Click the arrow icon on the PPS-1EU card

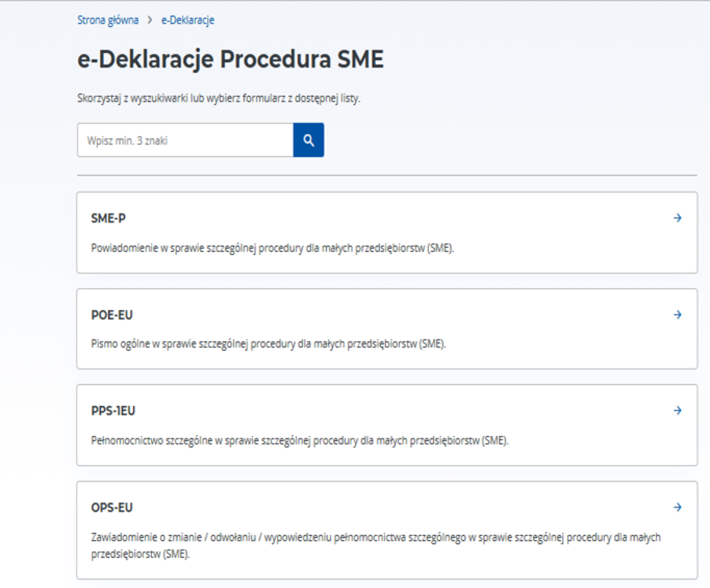coord(677,411)
